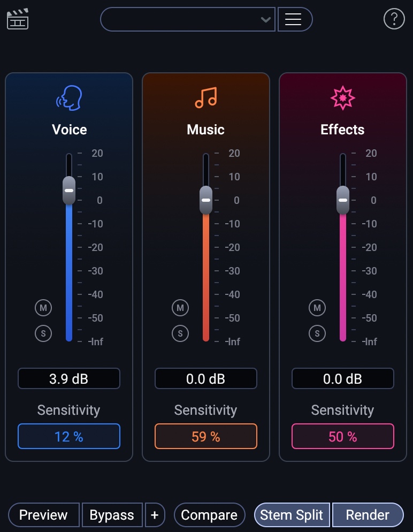This screenshot has width=413, height=532.
Task: Click the Render button
Action: pyautogui.click(x=368, y=515)
